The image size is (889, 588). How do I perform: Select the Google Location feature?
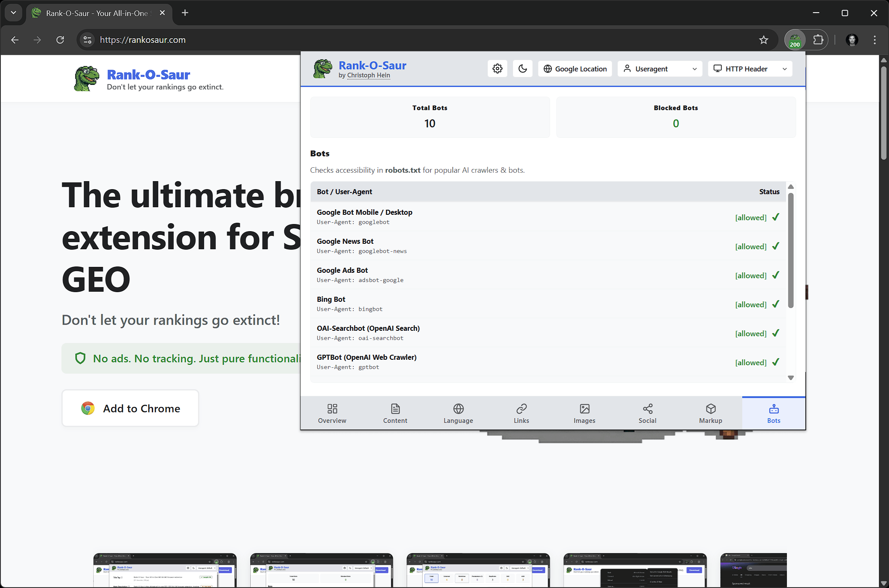(x=574, y=69)
